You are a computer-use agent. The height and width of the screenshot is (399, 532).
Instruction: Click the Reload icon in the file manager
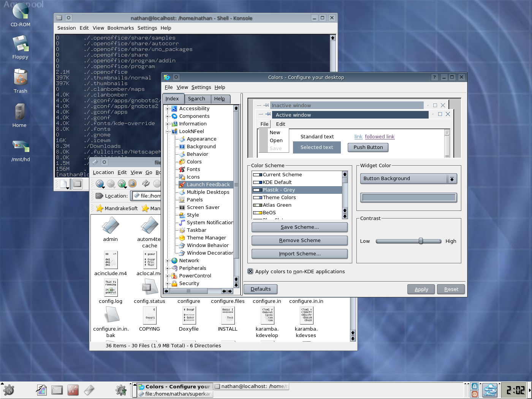[146, 184]
